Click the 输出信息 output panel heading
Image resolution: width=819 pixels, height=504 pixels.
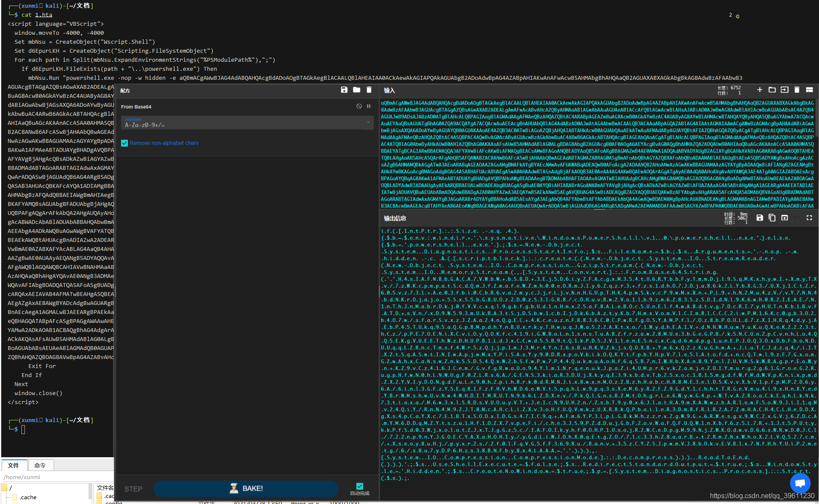(x=395, y=218)
